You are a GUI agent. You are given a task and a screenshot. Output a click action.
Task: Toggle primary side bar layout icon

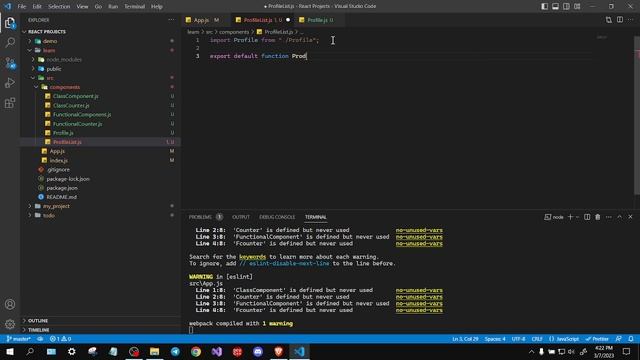click(x=544, y=7)
